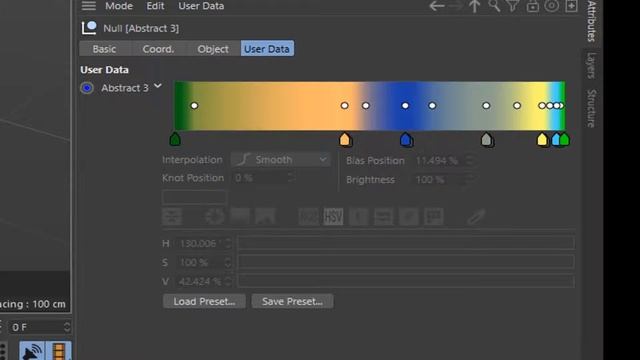This screenshot has height=360, width=640.
Task: Activate the HSV sliders icon
Action: [x=333, y=217]
